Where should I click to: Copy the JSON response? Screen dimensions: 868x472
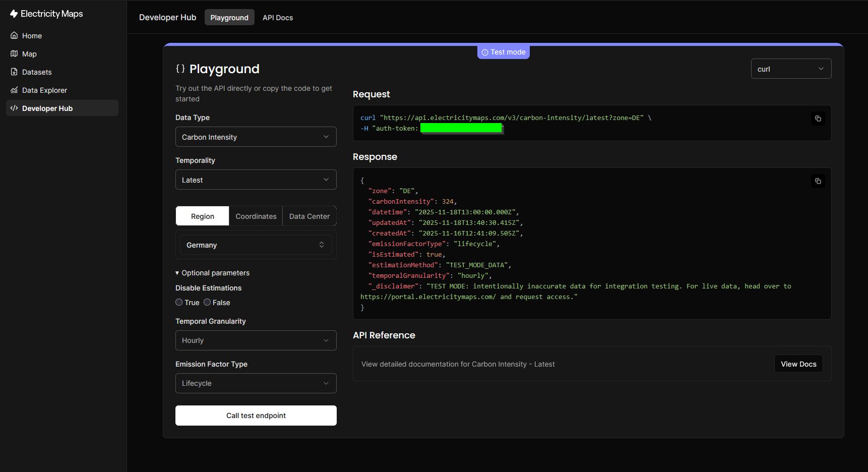pos(818,181)
